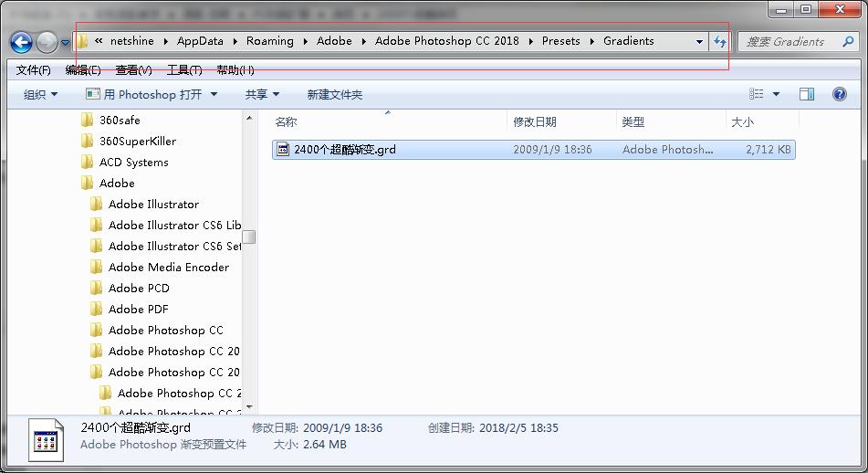Viewport: 868px width, 473px height.
Task: Click 新建文件夹 button
Action: click(x=335, y=95)
